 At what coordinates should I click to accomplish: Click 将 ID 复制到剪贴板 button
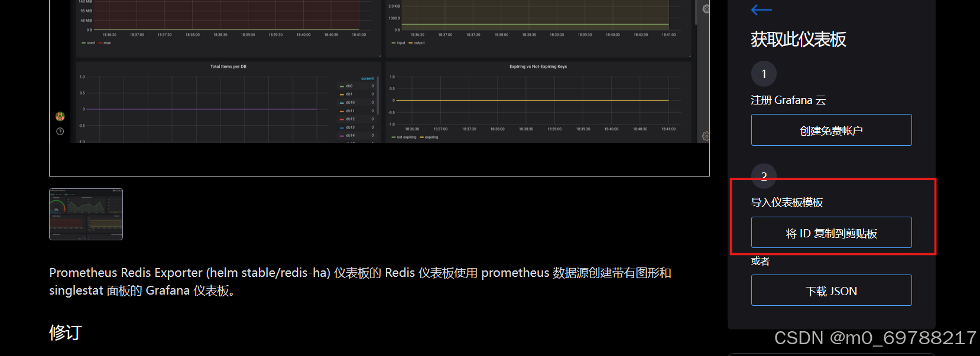coord(831,233)
